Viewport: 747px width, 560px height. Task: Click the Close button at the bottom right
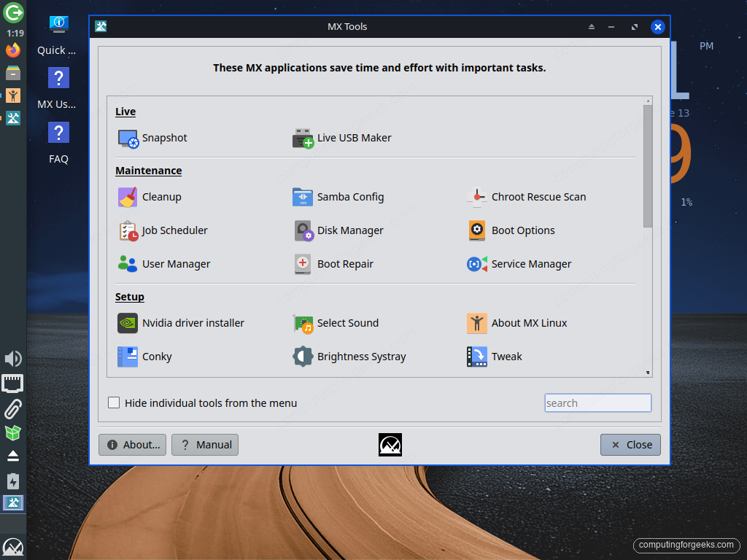(630, 445)
